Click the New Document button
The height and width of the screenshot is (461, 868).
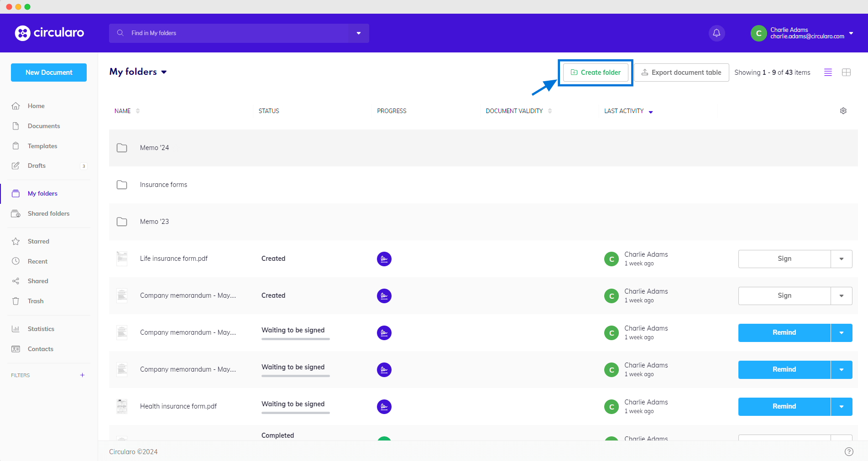(x=49, y=73)
